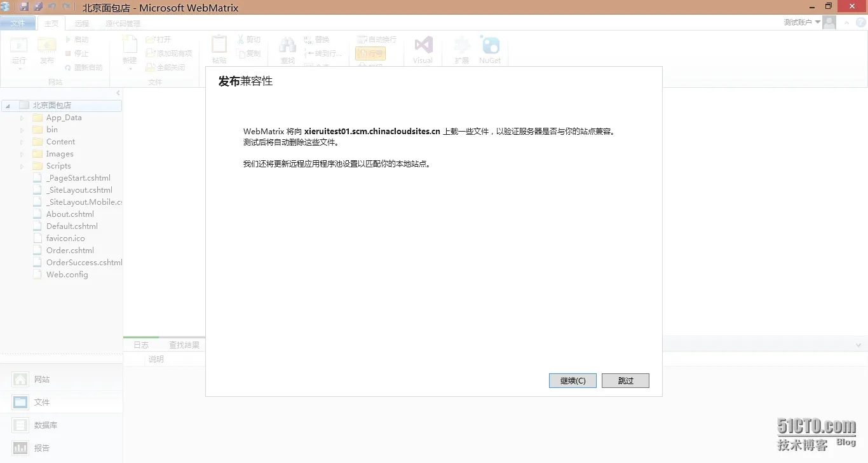Click the 重新启动 (Restart) ribbon button
Viewport: 868px width, 463px height.
tap(83, 67)
